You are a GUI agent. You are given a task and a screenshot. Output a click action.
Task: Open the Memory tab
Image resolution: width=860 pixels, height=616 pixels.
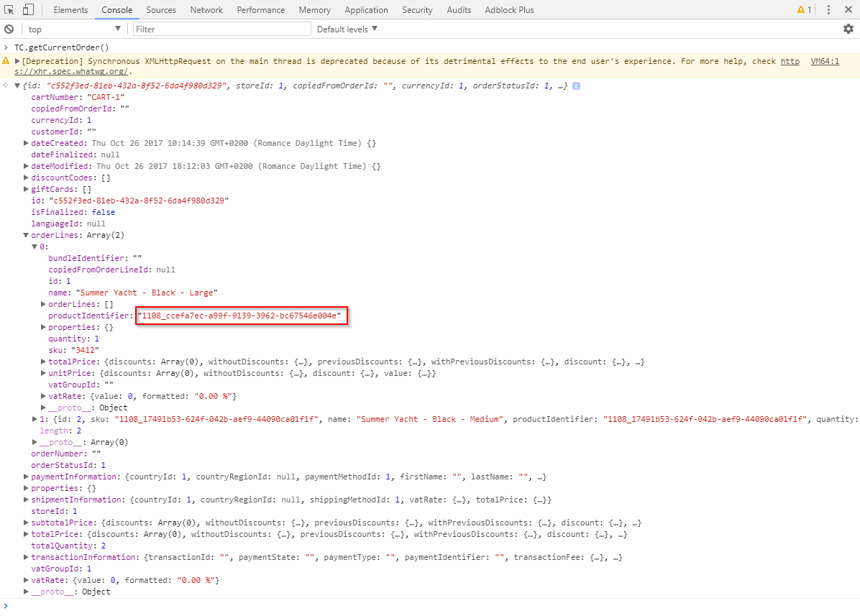314,10
